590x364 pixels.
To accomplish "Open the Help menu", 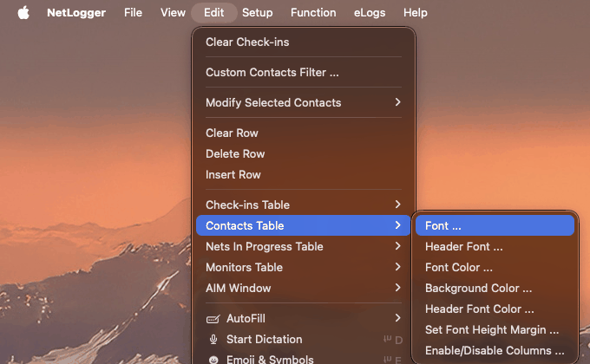I will pos(416,13).
